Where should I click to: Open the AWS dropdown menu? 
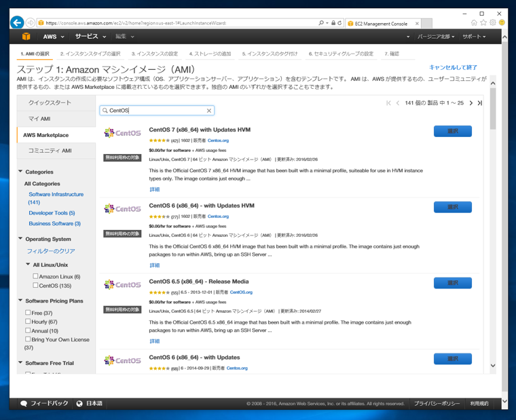54,37
